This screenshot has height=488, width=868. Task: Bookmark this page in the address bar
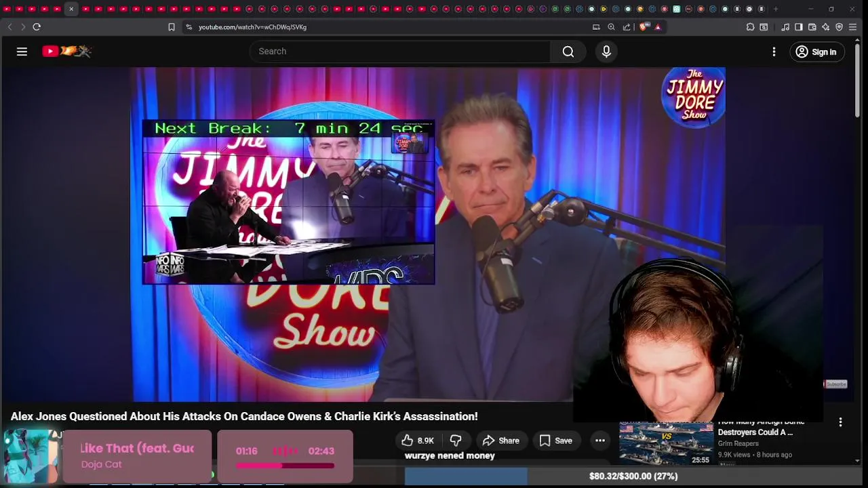point(172,27)
